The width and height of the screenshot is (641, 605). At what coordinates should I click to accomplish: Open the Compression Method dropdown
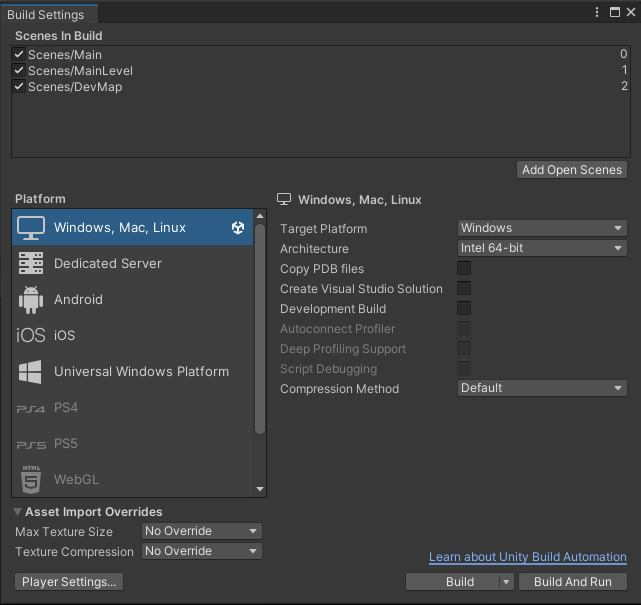click(x=542, y=388)
